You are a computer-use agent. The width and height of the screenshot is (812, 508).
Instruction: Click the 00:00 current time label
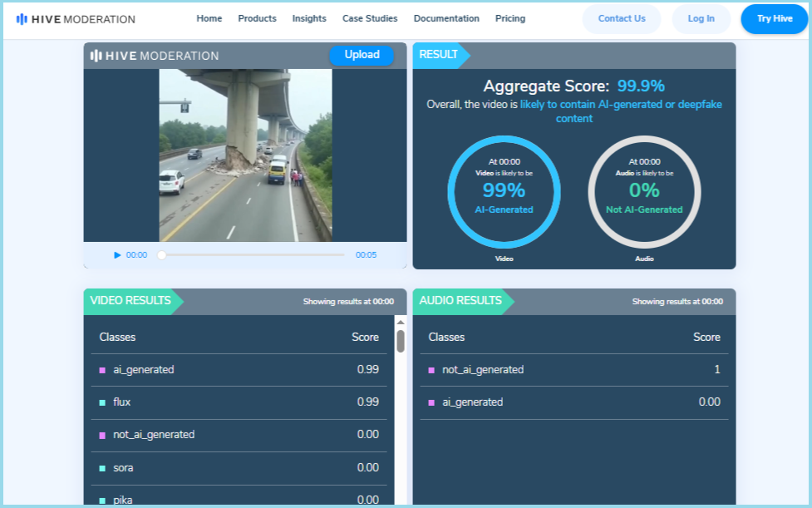click(136, 254)
